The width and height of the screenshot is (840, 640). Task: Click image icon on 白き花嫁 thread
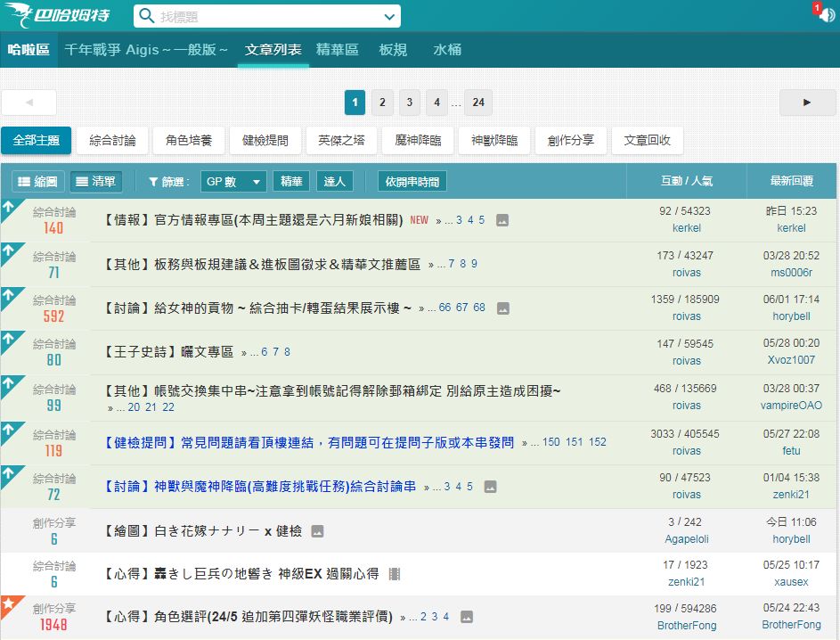point(317,531)
